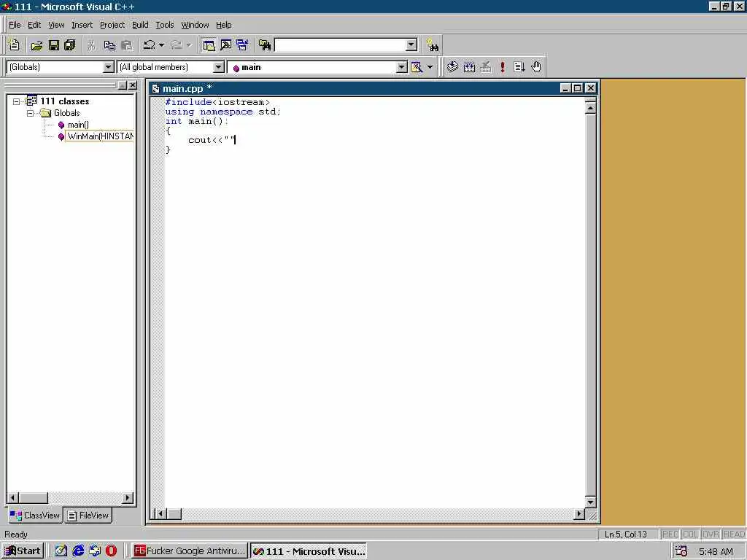Open the File menu
The height and width of the screenshot is (560, 747).
[15, 25]
